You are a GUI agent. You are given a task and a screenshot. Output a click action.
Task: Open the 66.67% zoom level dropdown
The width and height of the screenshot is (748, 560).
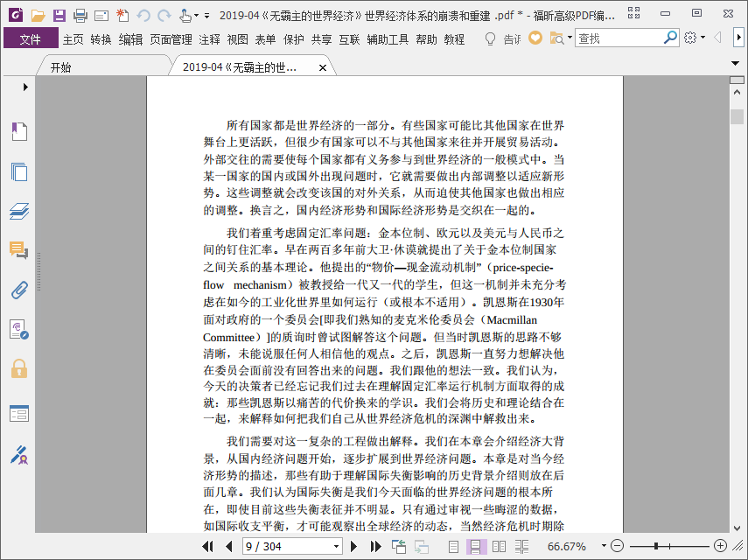[x=604, y=546]
